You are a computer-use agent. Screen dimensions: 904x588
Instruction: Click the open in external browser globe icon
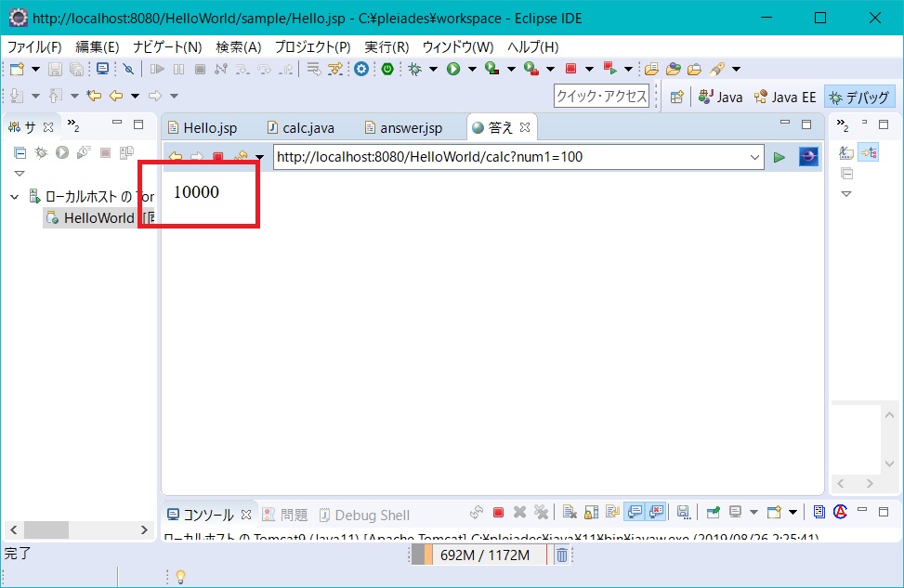pyautogui.click(x=808, y=157)
